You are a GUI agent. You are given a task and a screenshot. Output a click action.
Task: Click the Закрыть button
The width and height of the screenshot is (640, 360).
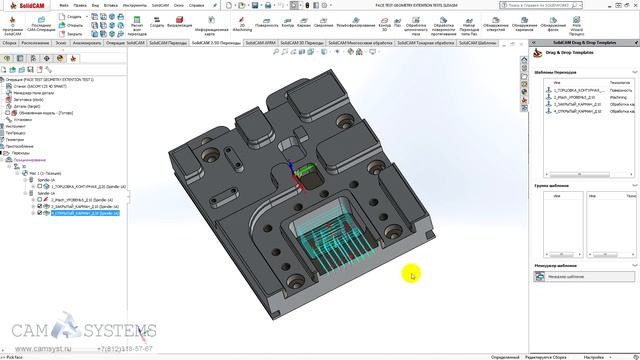pyautogui.click(x=71, y=34)
